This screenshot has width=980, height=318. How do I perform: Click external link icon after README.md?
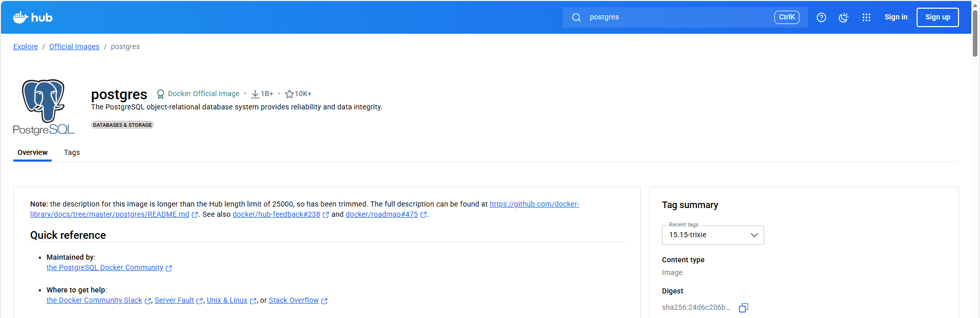195,215
